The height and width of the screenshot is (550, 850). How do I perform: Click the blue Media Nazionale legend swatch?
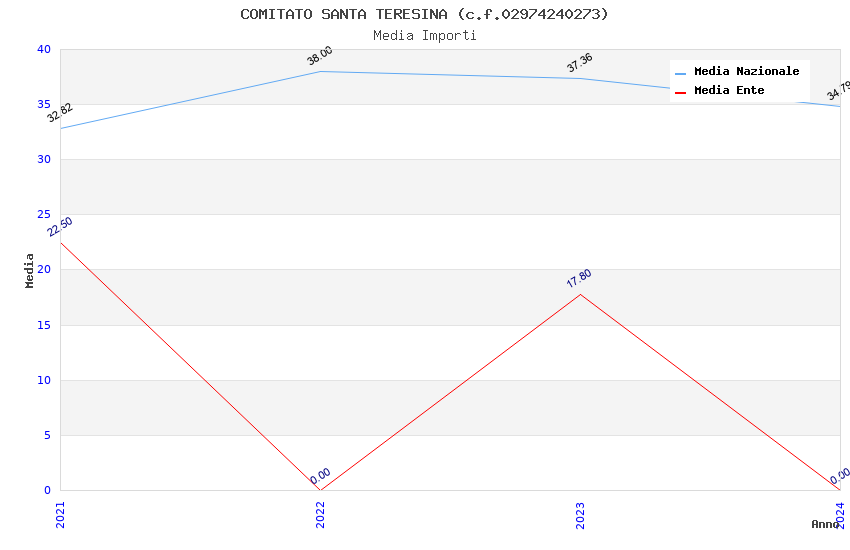681,73
